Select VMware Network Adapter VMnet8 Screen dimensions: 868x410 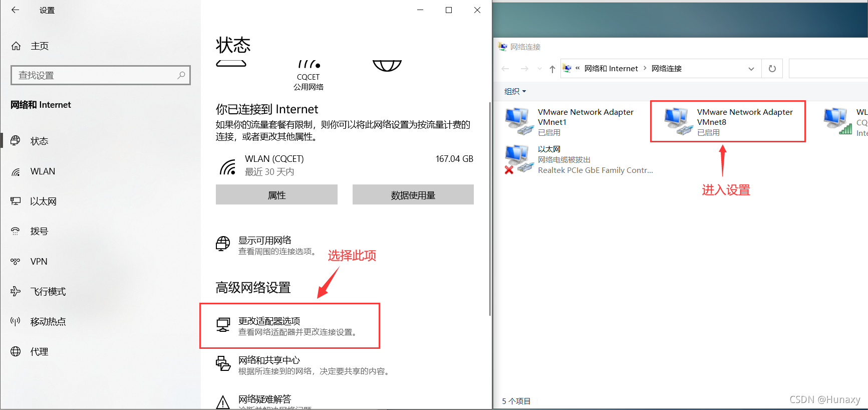pyautogui.click(x=729, y=122)
